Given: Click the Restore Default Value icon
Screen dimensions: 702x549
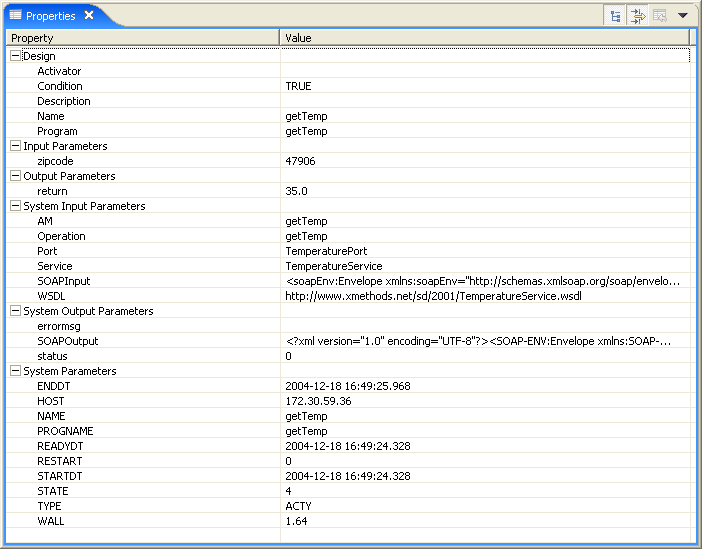Looking at the screenshot, I should (660, 16).
